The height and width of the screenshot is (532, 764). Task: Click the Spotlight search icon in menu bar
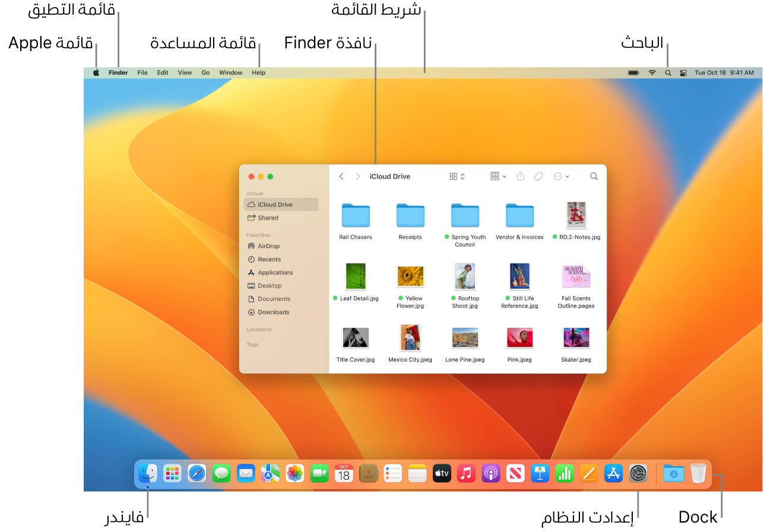668,73
